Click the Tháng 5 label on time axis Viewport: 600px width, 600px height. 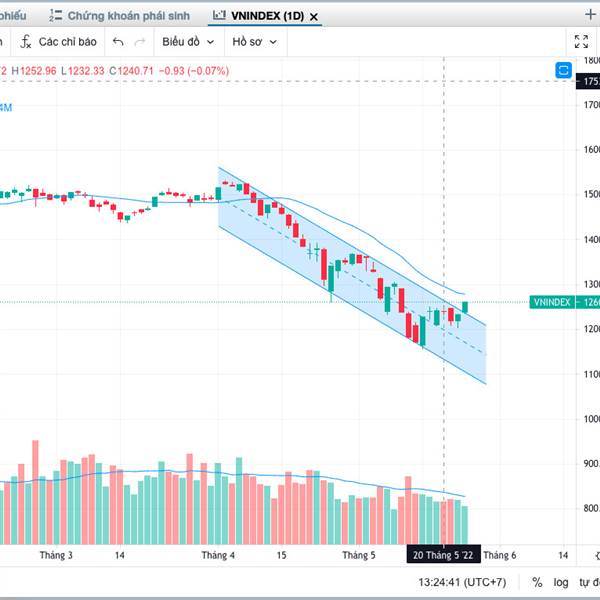[x=359, y=555]
